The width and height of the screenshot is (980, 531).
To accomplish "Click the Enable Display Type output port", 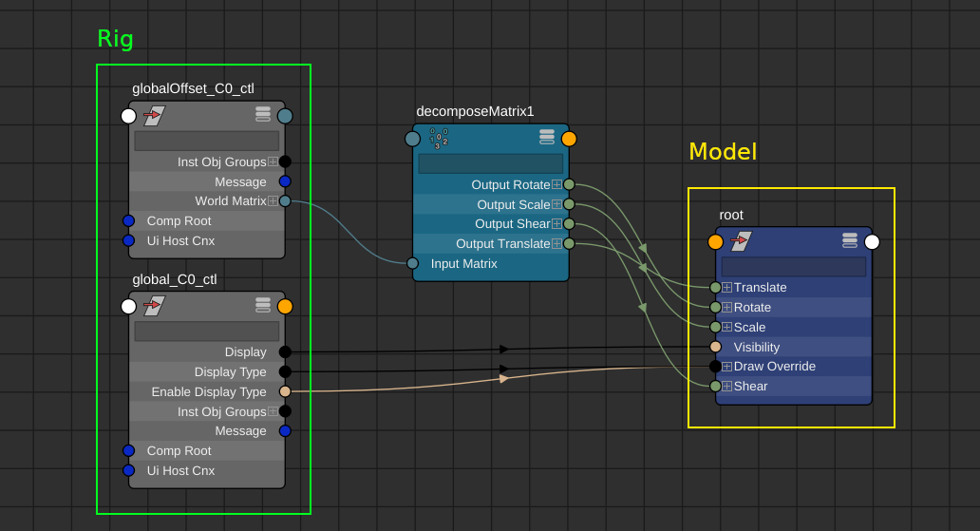I will pos(285,391).
